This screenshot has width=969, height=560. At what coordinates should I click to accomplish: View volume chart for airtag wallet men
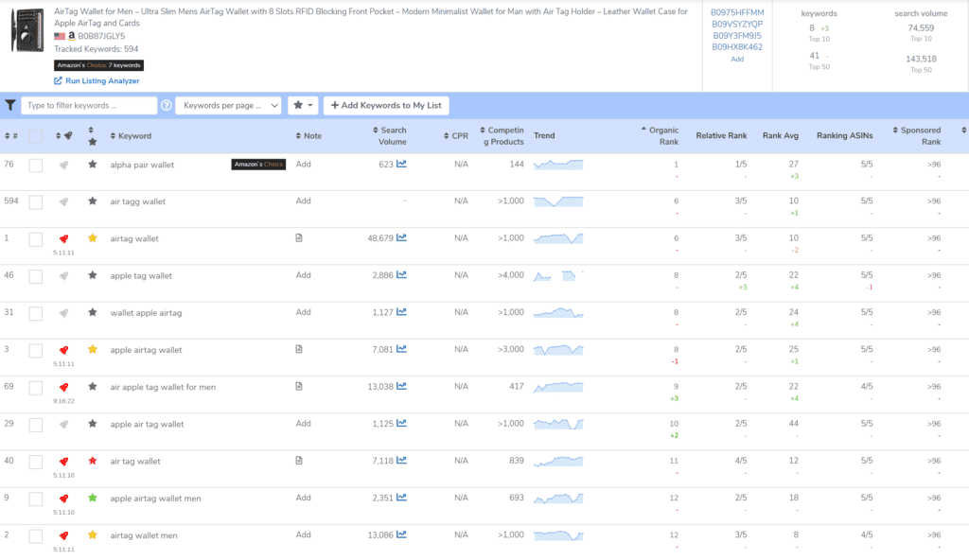coord(401,534)
